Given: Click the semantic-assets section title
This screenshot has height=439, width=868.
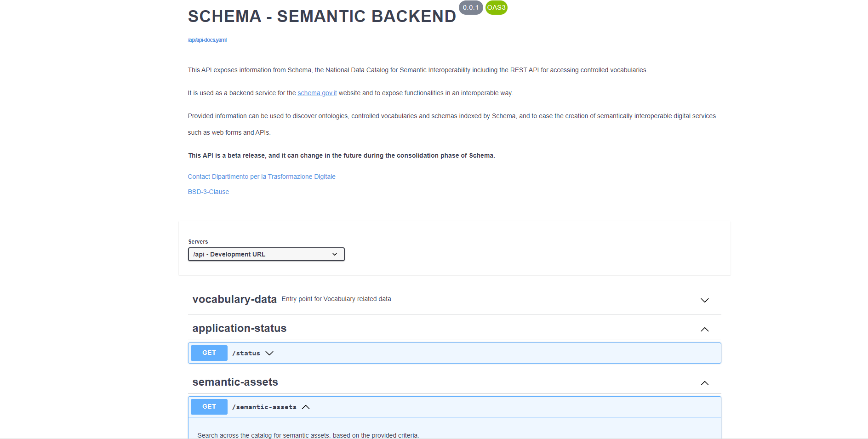Looking at the screenshot, I should click(235, 382).
